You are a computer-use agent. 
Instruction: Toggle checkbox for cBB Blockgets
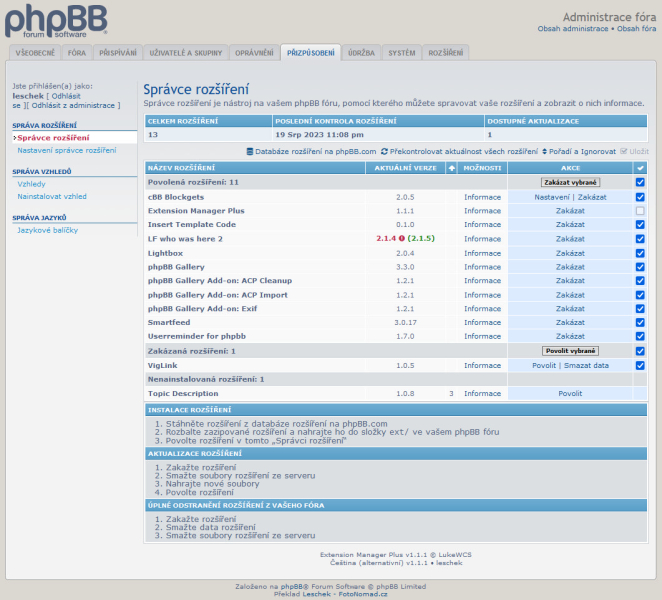(x=640, y=197)
